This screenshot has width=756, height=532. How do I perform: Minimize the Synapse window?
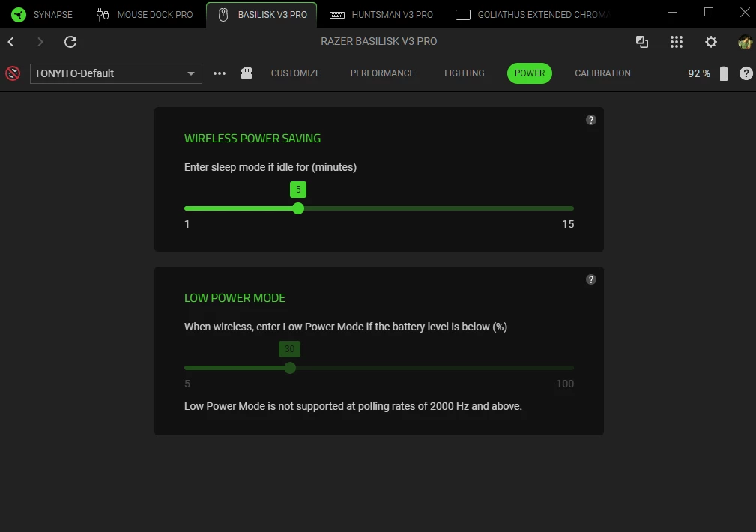(x=673, y=13)
